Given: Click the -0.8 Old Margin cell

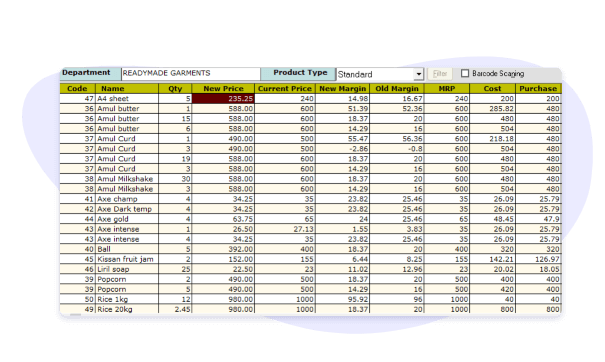Looking at the screenshot, I should click(x=397, y=149).
